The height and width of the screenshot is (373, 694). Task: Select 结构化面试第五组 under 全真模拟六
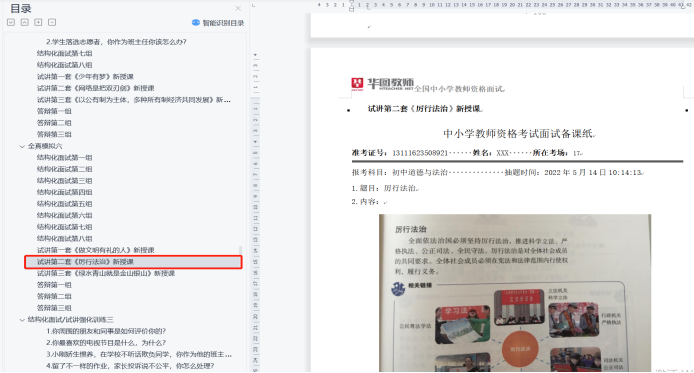point(65,204)
